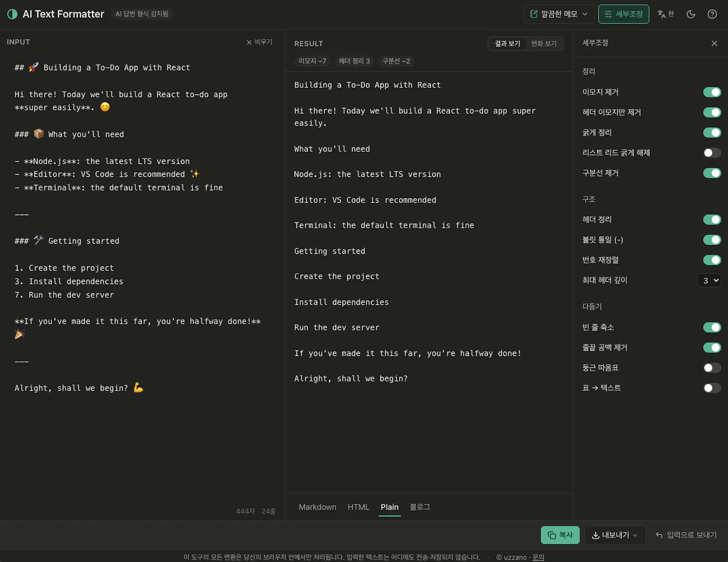Close the 세부조정 panel

(714, 43)
